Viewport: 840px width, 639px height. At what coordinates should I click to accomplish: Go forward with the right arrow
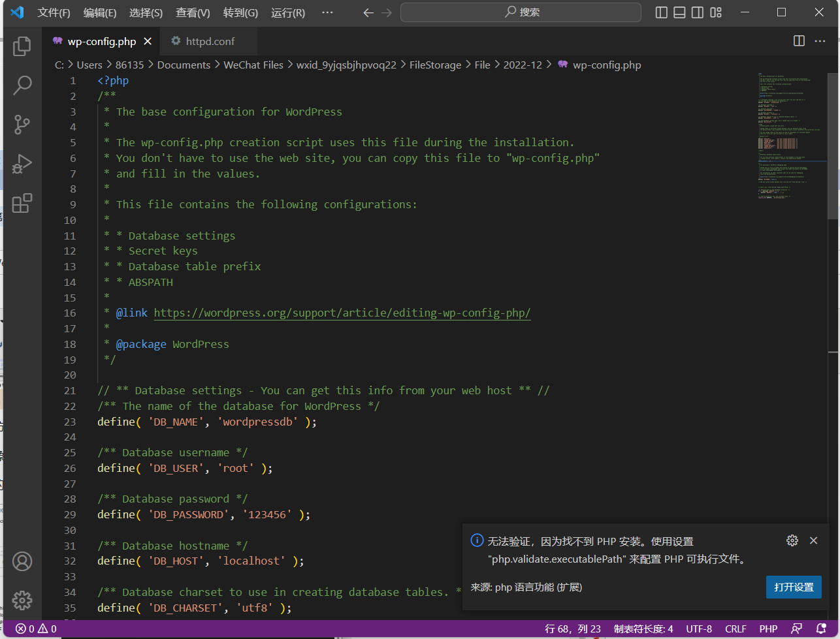(387, 12)
